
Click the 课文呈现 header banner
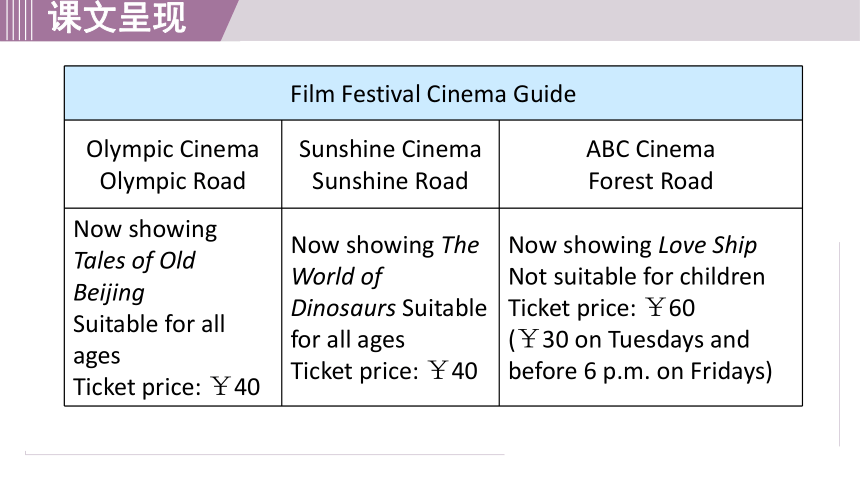click(x=118, y=18)
